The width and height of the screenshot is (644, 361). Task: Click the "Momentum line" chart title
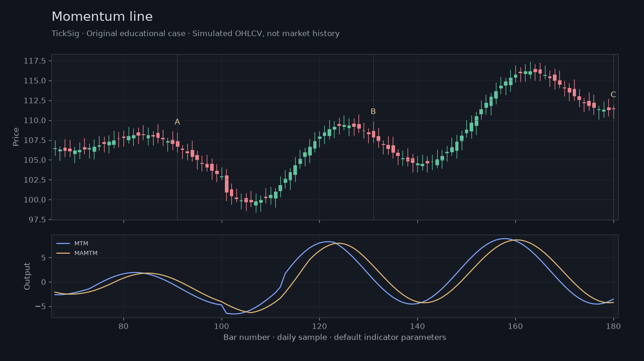point(102,17)
